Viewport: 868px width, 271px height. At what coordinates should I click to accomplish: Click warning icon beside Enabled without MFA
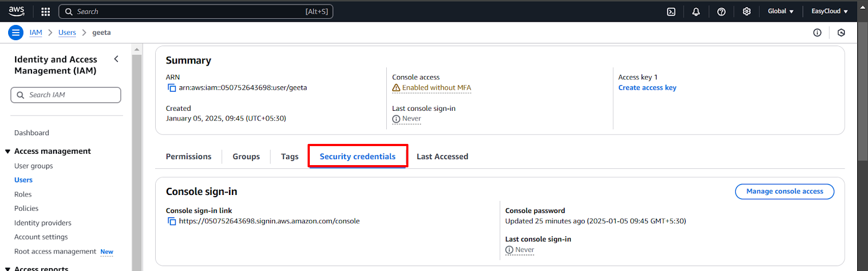click(x=396, y=87)
